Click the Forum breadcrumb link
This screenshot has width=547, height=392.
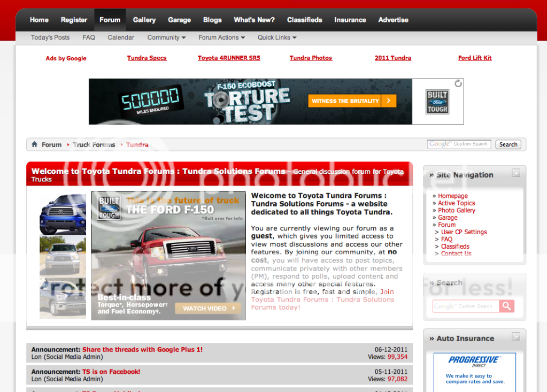pos(52,145)
